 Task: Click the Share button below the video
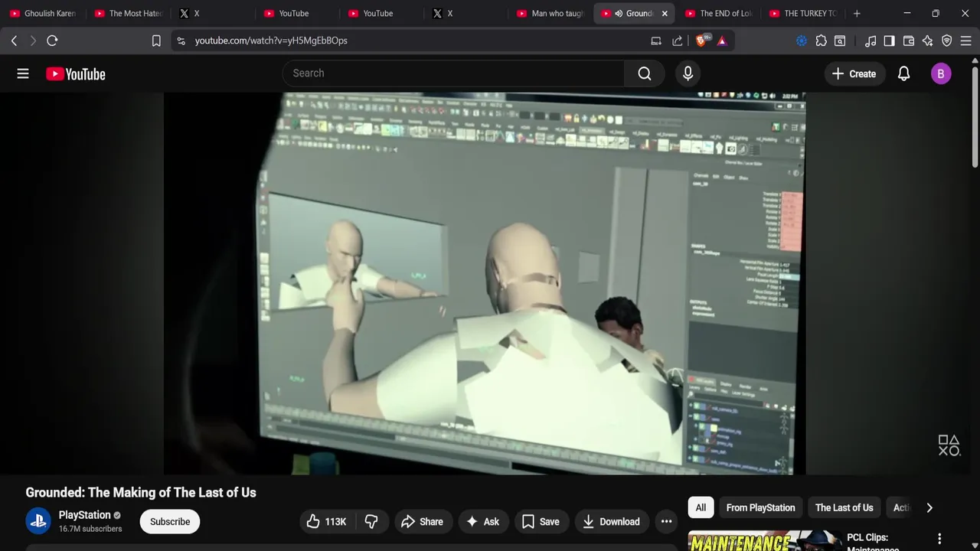pos(423,521)
